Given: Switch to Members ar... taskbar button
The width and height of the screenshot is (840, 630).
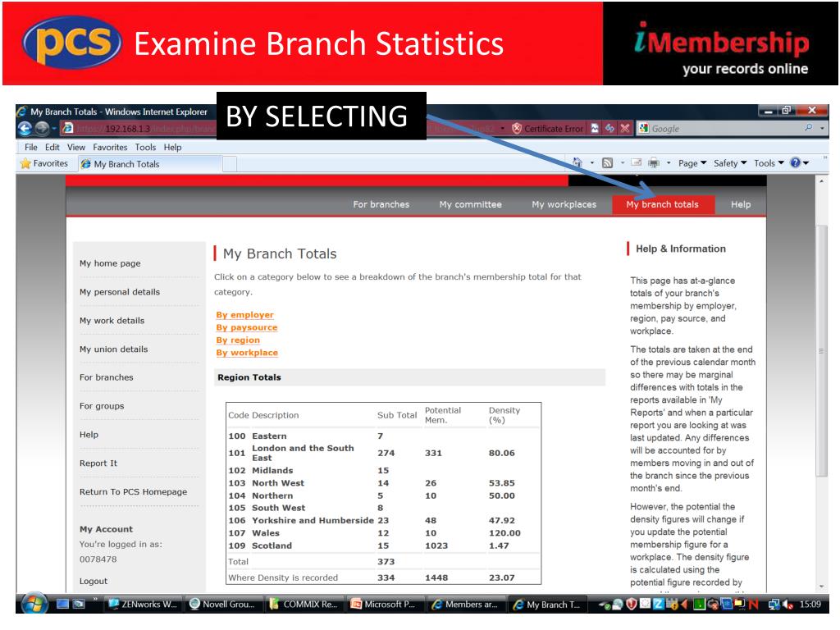Looking at the screenshot, I should [x=466, y=605].
